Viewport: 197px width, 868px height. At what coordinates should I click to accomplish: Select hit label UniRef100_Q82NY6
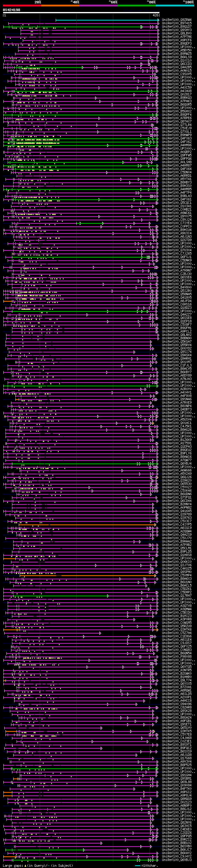(177, 822)
